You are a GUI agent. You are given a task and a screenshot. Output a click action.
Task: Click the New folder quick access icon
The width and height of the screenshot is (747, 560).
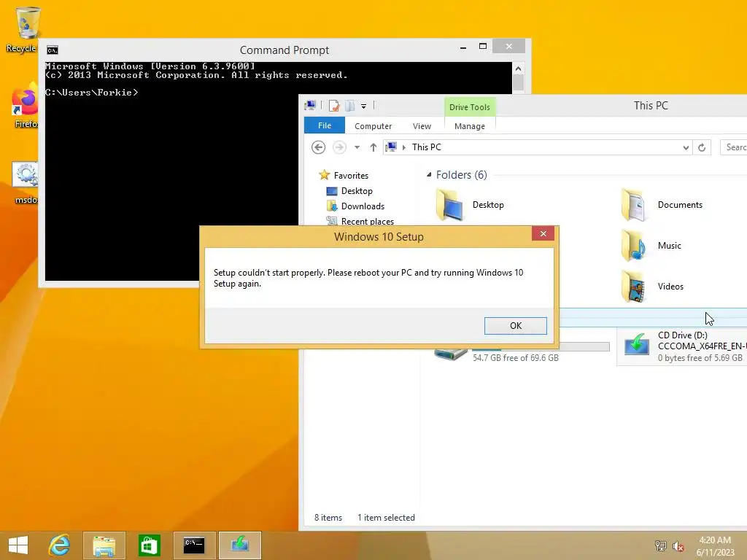coord(350,106)
